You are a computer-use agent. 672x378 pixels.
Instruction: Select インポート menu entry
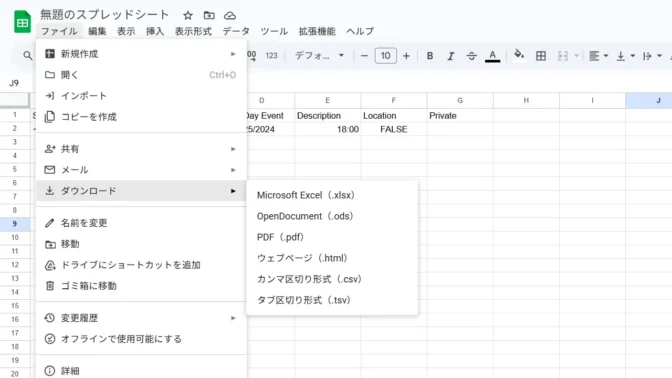[141, 96]
